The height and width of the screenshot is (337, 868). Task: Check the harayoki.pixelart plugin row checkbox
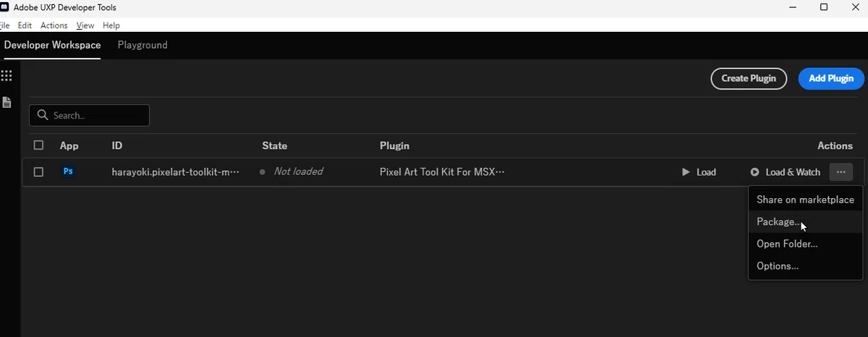(x=38, y=171)
